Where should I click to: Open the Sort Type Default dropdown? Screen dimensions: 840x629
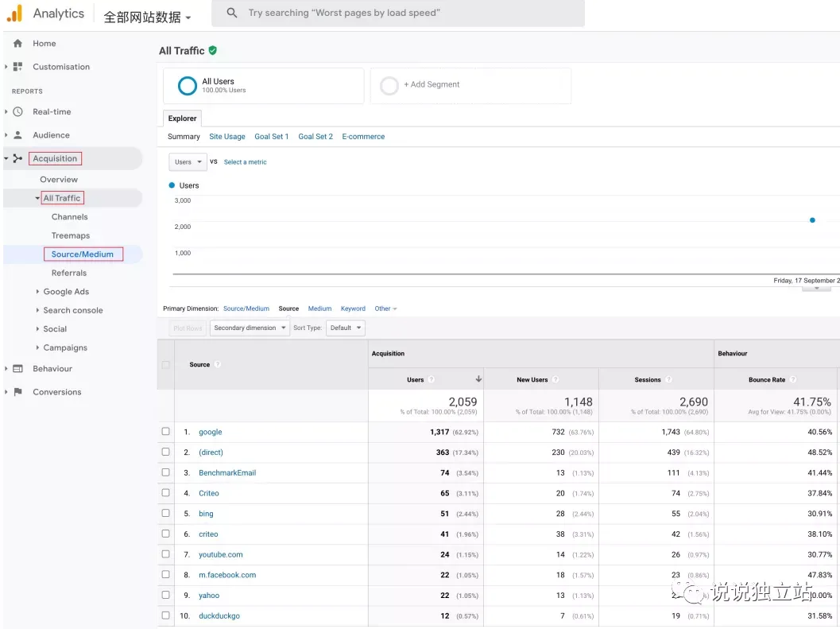(x=346, y=328)
